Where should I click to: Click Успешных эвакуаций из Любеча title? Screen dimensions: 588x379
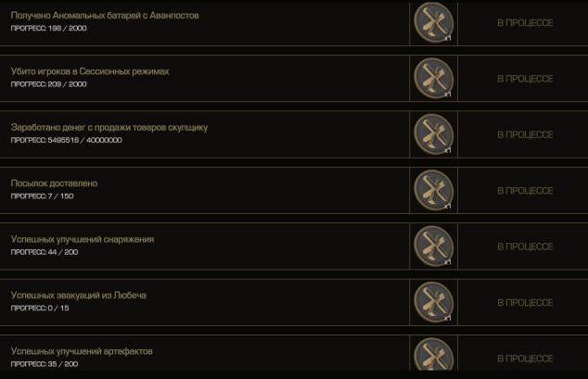click(x=79, y=295)
